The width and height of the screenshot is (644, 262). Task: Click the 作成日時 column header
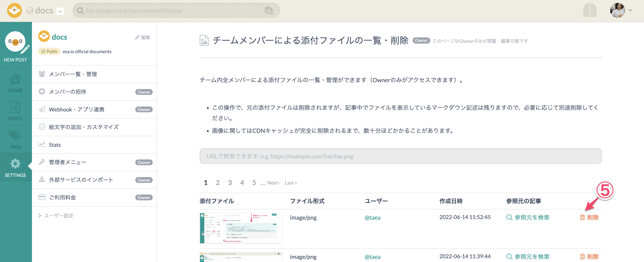pos(451,201)
